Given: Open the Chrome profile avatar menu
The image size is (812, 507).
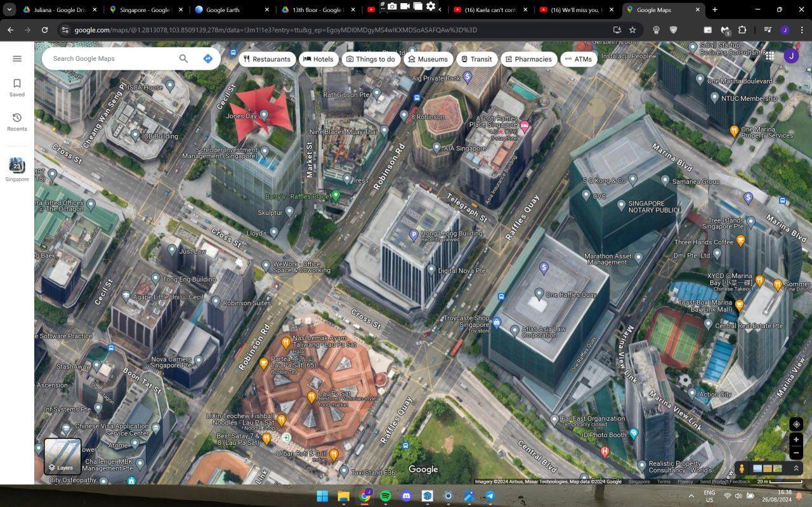Looking at the screenshot, I should point(785,30).
